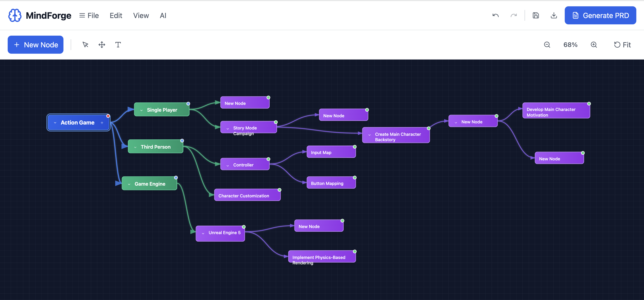This screenshot has width=644, height=300.
Task: Collapse Unreal Engine 5 node chevron
Action: click(203, 233)
